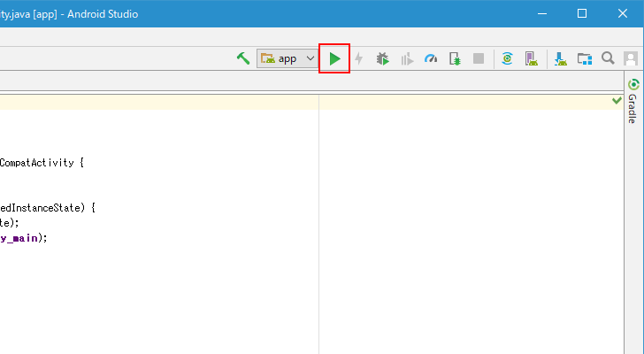Image resolution: width=644 pixels, height=354 pixels.
Task: Place cursor on the CompatActivity line
Action: tap(42, 163)
